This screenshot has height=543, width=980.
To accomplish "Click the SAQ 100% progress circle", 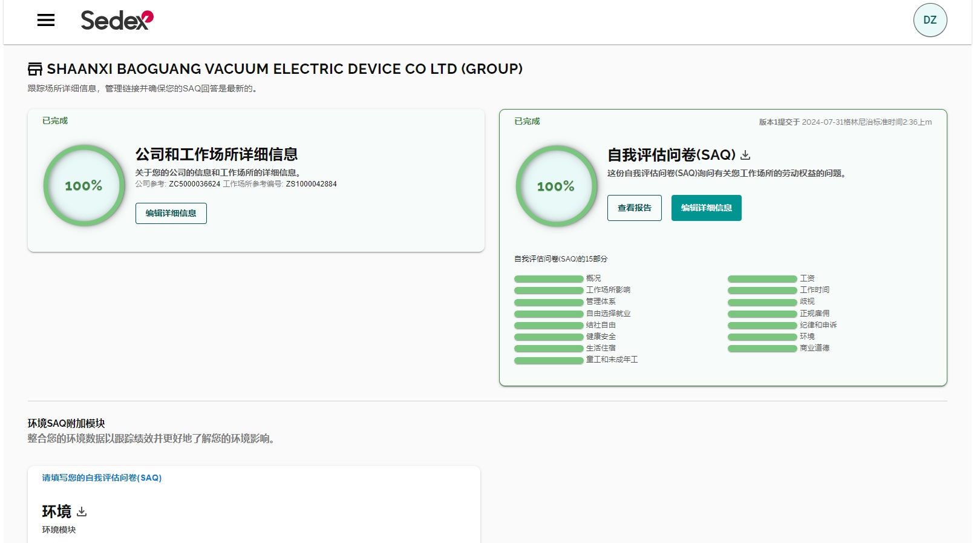I will (x=556, y=186).
